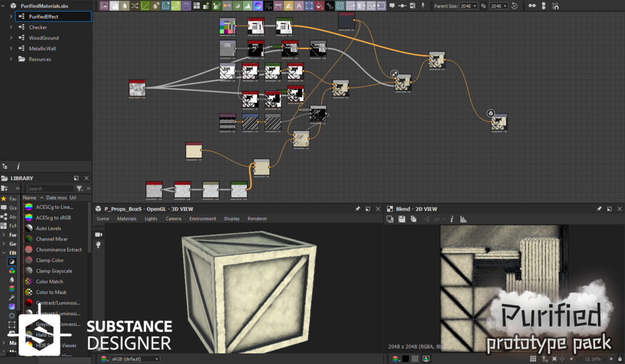Expand the Resources folder
The height and width of the screenshot is (364, 625).
click(x=11, y=59)
